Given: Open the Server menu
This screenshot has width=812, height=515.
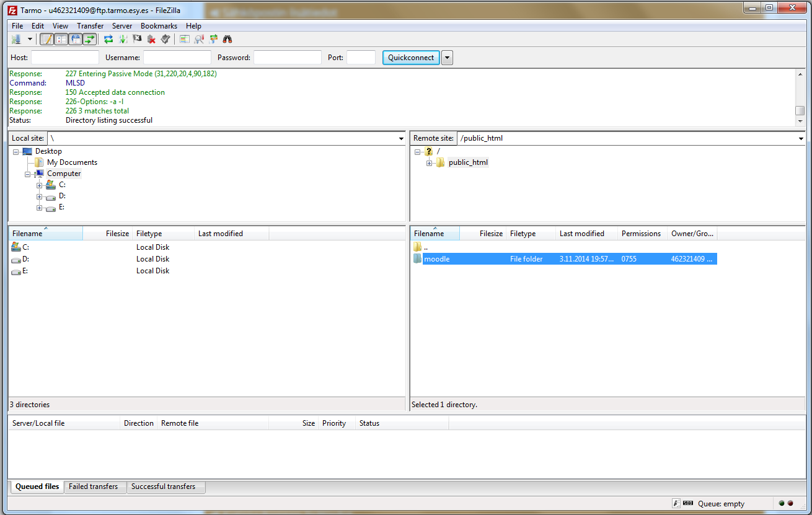Looking at the screenshot, I should (x=122, y=26).
